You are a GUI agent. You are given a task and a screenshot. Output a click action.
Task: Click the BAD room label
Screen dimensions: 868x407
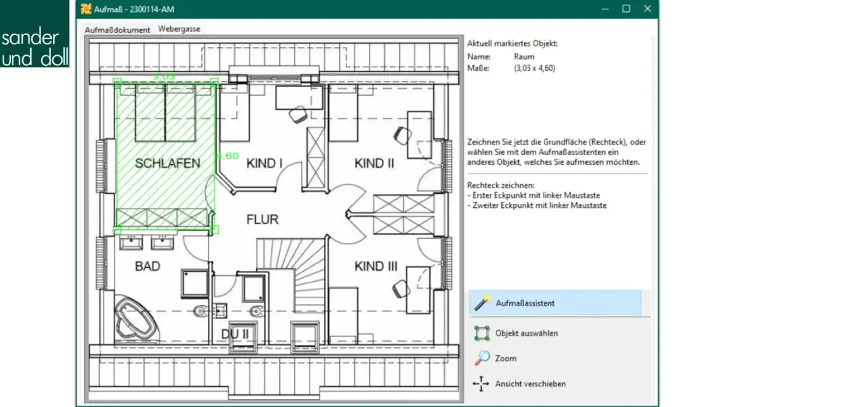tap(147, 266)
